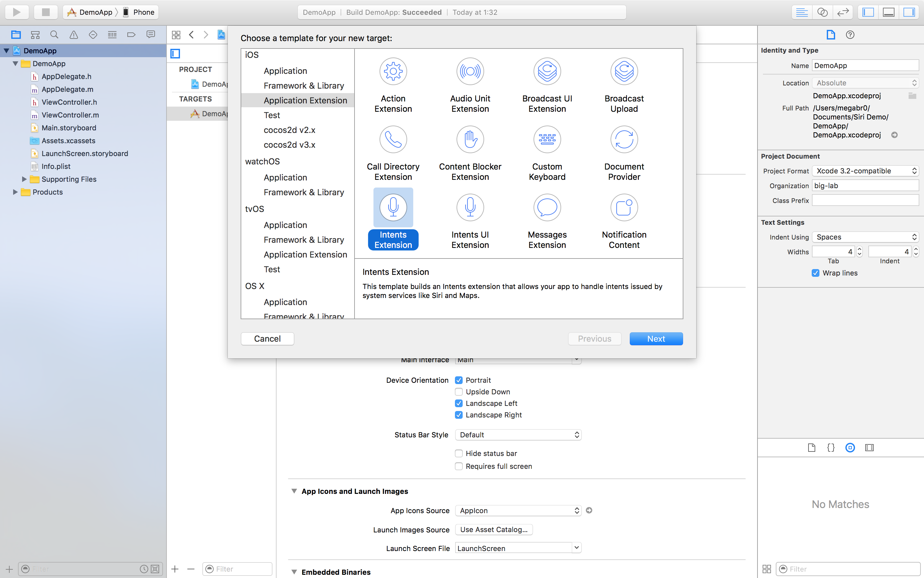Image resolution: width=924 pixels, height=578 pixels.
Task: Show the assistant editor
Action: pyautogui.click(x=822, y=12)
